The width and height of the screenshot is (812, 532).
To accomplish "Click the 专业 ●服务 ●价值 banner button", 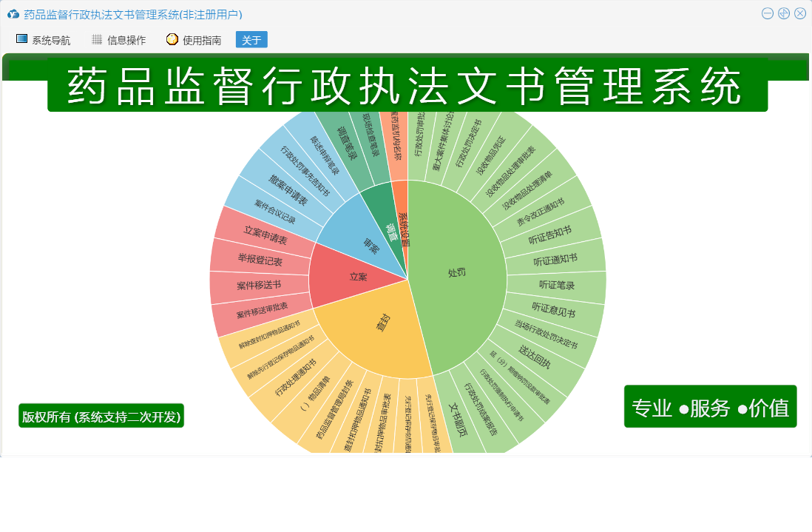I will (x=711, y=407).
